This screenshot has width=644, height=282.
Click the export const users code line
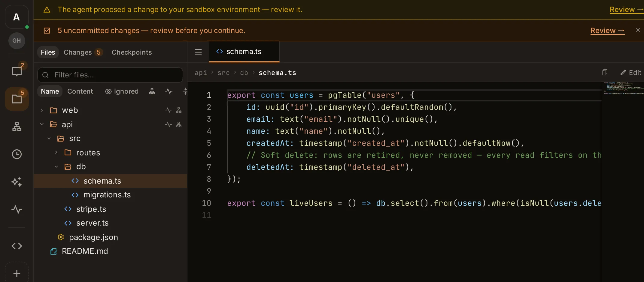click(320, 95)
